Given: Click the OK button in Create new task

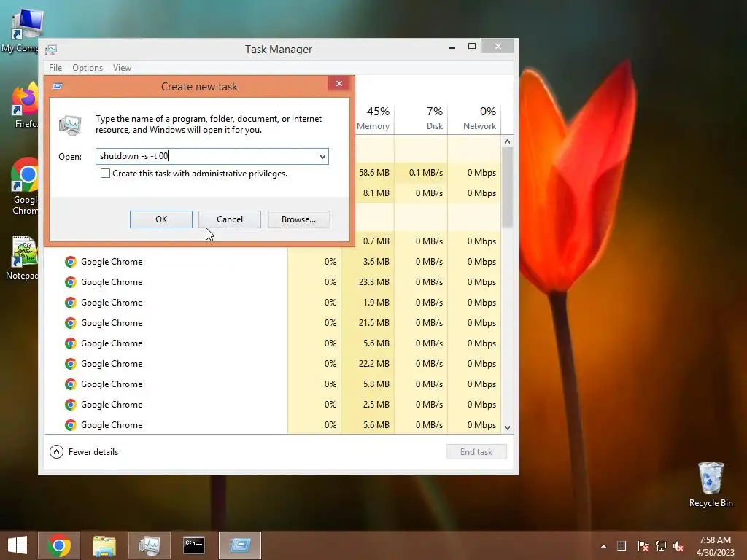Looking at the screenshot, I should 161,219.
